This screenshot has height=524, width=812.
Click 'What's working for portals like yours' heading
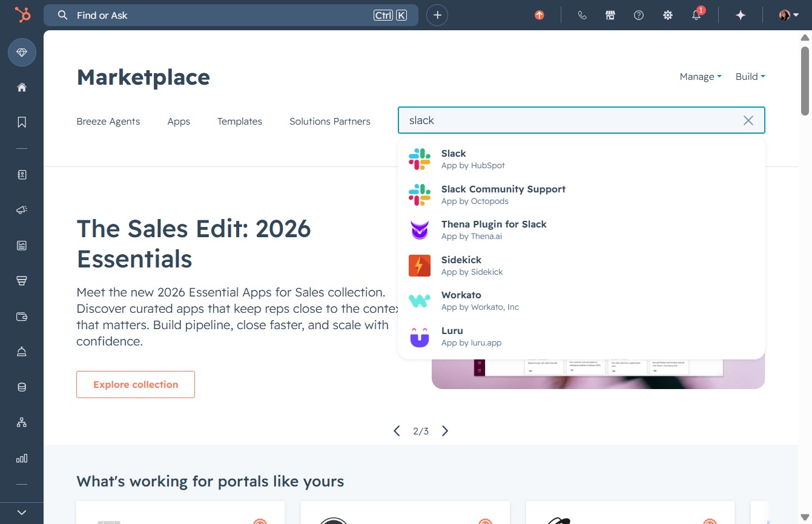210,482
